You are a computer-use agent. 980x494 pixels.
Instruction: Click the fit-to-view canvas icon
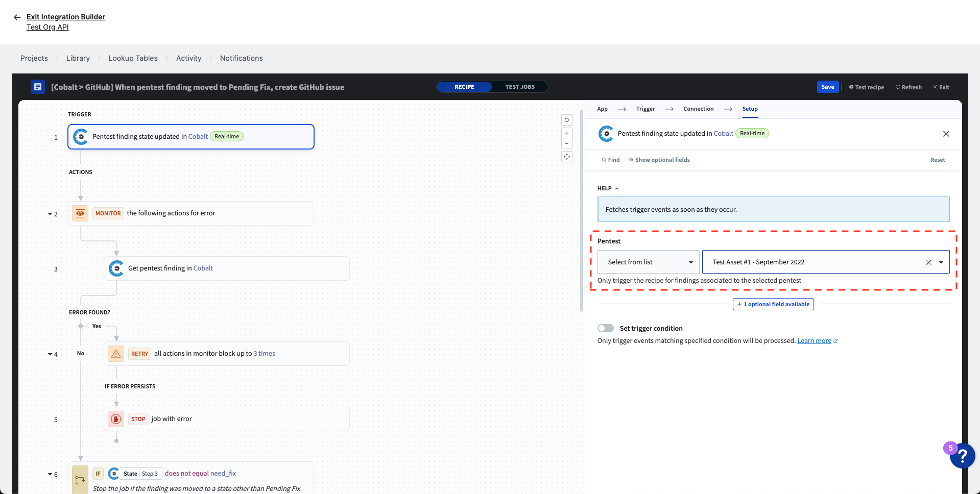567,157
